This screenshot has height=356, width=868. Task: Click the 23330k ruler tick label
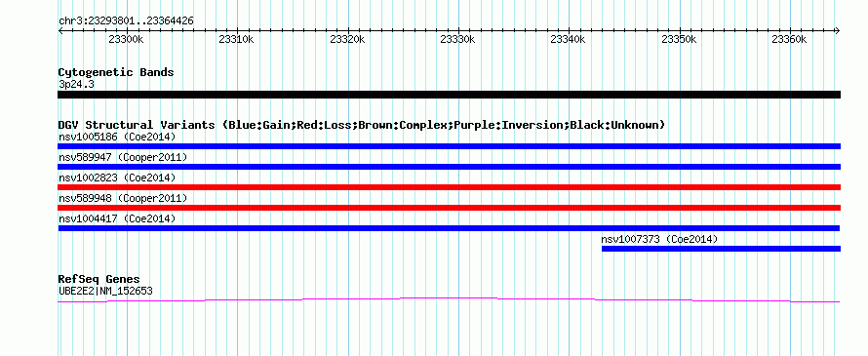457,39
